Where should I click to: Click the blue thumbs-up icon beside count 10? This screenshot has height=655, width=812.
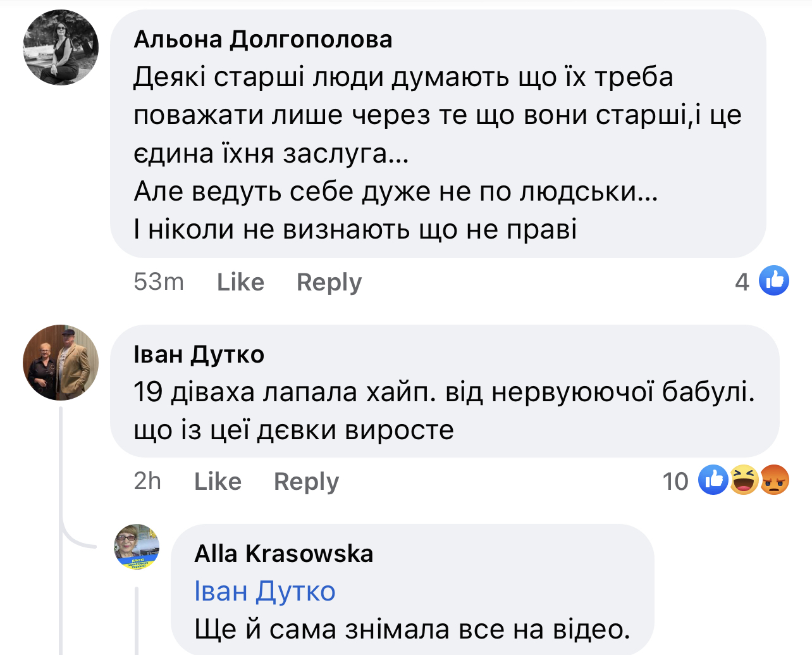pos(713,480)
